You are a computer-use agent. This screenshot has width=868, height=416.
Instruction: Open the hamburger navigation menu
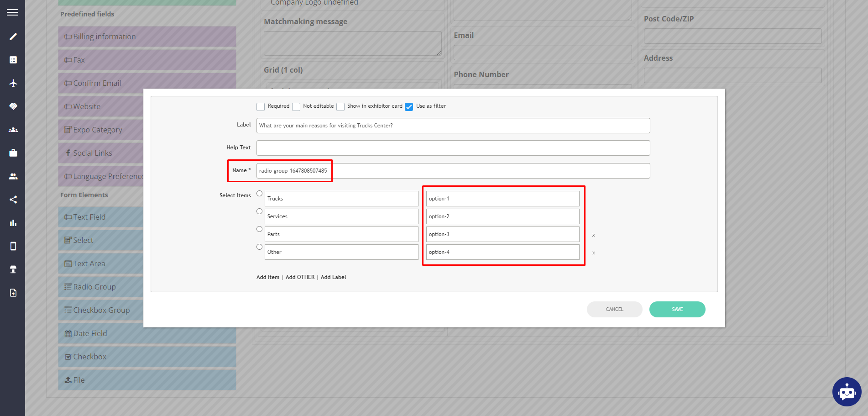pos(12,12)
